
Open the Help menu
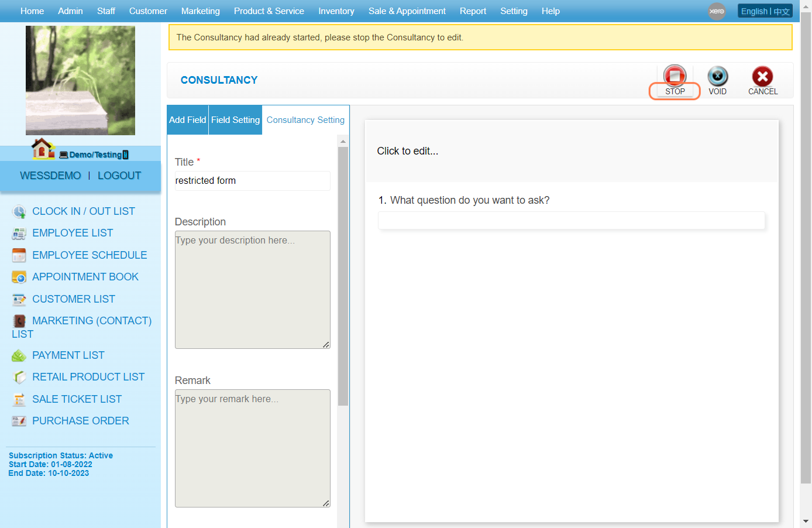550,11
